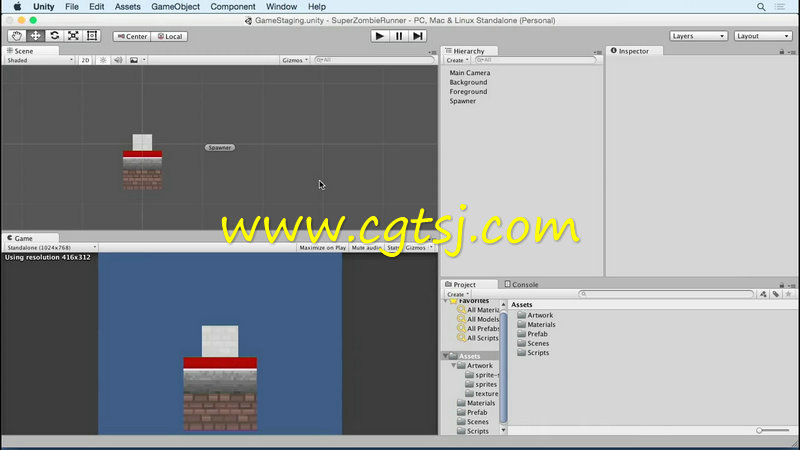
Task: Click Search by Label tag icon
Action: coord(776,294)
